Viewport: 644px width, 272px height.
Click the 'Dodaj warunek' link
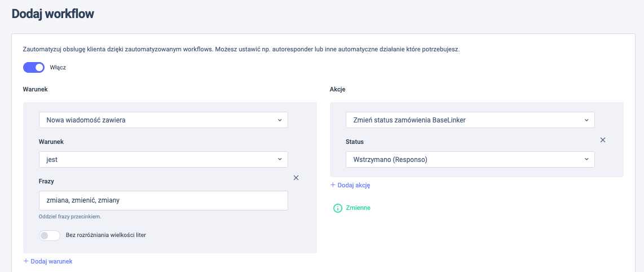coord(51,261)
